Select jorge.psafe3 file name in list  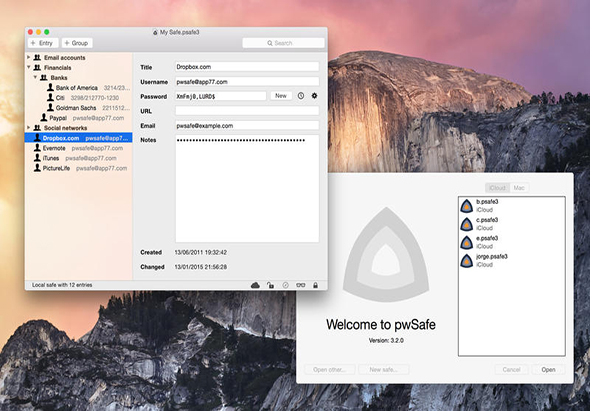tap(492, 257)
